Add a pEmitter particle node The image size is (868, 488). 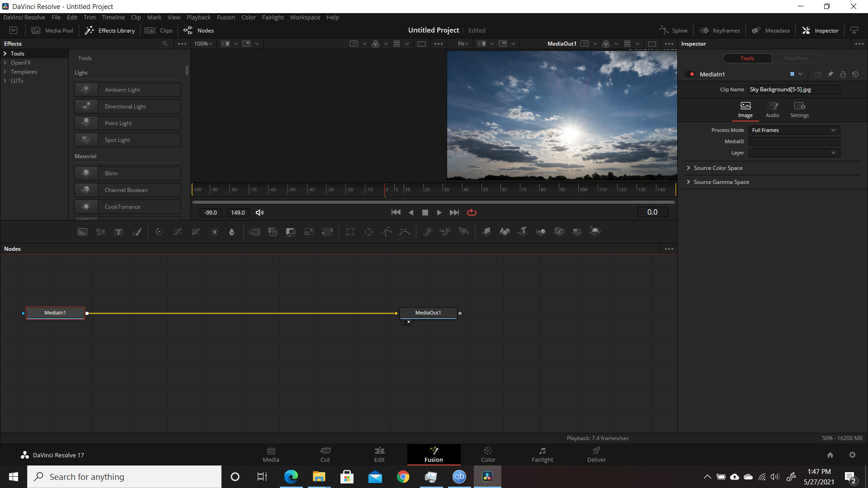click(428, 232)
